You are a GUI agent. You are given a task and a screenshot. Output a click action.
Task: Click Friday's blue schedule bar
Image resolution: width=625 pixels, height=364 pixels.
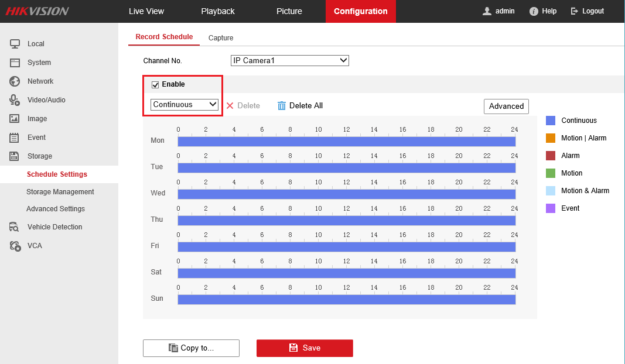tap(346, 247)
